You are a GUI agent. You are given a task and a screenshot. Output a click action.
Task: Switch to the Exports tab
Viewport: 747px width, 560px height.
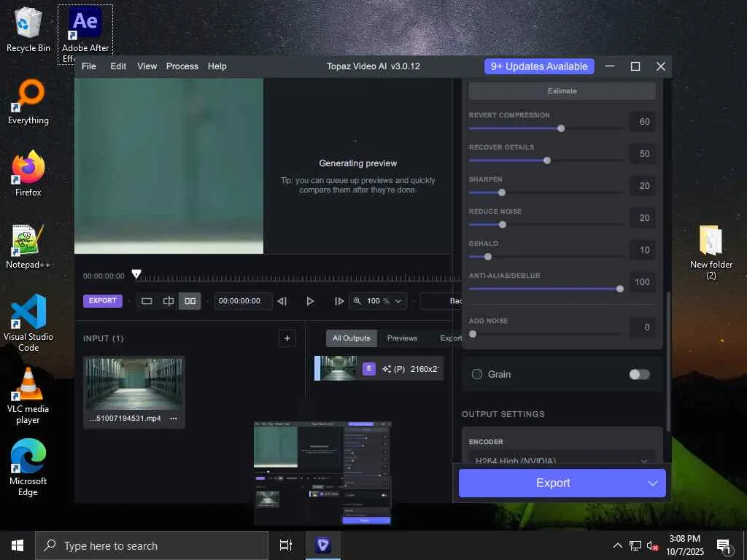click(451, 338)
